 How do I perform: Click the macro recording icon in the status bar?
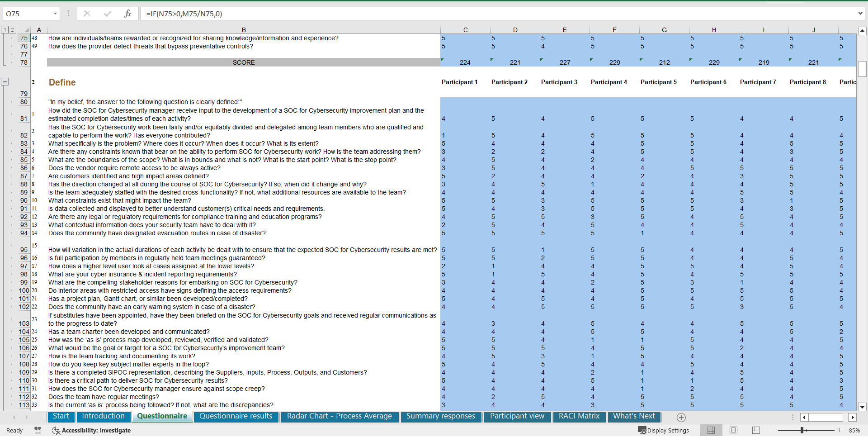[x=38, y=430]
